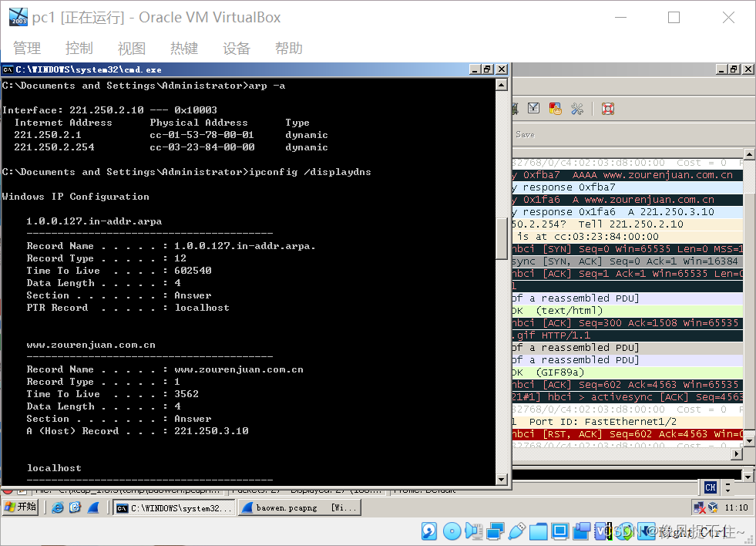Screen dimensions: 756x546
Task: Click VirtualBox network adapters status icon
Action: click(x=496, y=531)
